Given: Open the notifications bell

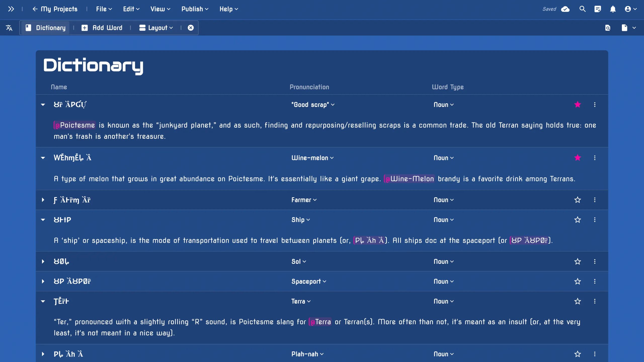Looking at the screenshot, I should [x=613, y=9].
